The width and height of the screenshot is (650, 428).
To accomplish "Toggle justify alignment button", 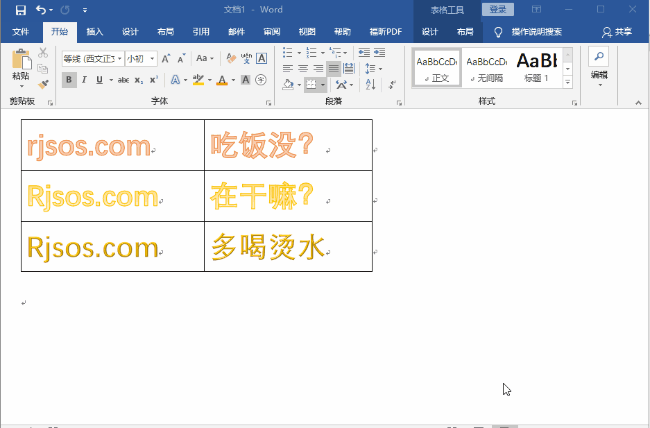I will [x=333, y=68].
